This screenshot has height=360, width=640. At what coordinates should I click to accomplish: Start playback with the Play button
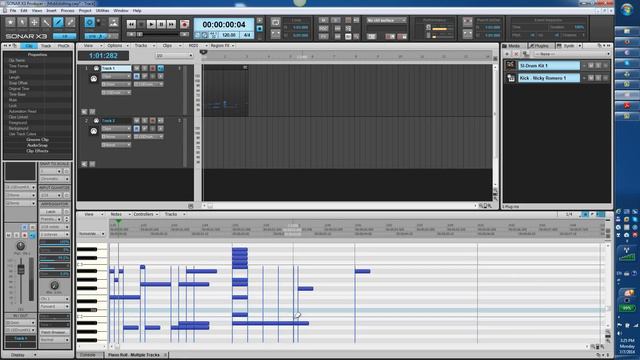[151, 24]
